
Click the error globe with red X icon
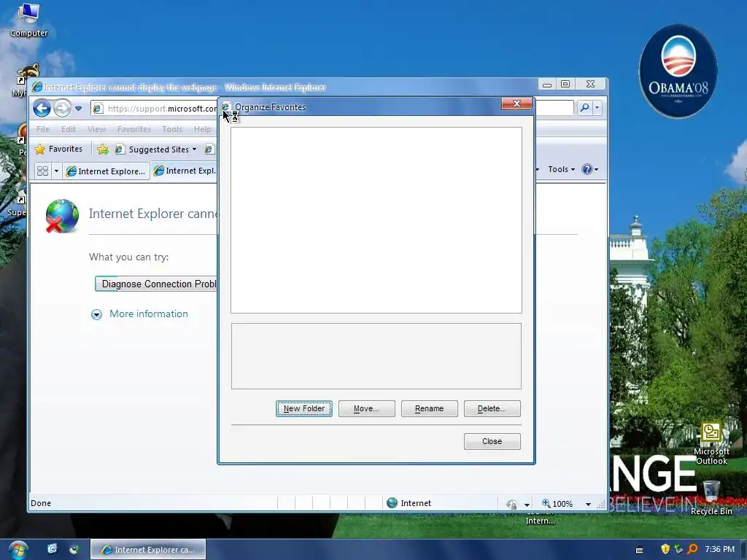pyautogui.click(x=62, y=216)
